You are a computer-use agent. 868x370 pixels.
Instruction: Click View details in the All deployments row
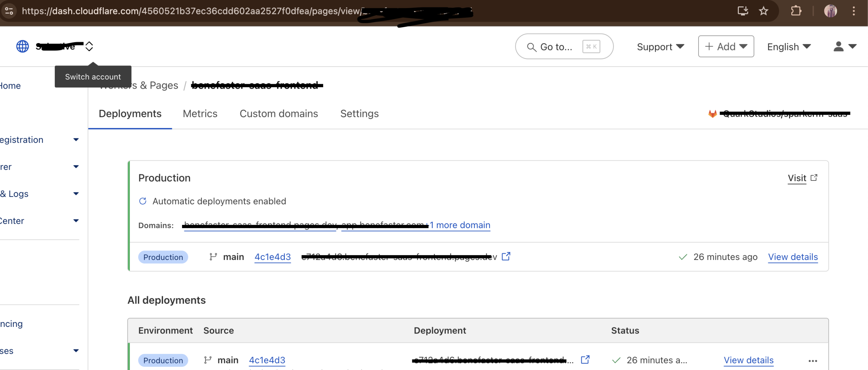749,360
